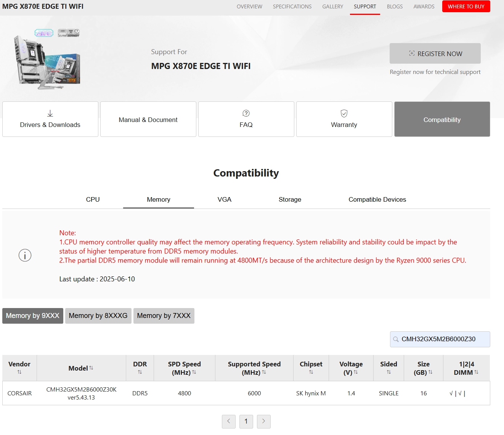Select the SUPPORT nav item
The width and height of the screenshot is (504, 435).
pyautogui.click(x=365, y=6)
